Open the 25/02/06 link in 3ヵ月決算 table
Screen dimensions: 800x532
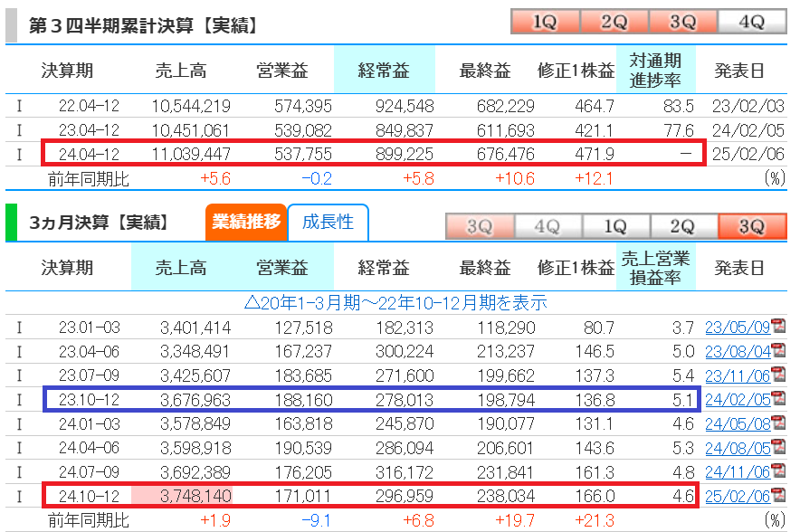click(738, 497)
